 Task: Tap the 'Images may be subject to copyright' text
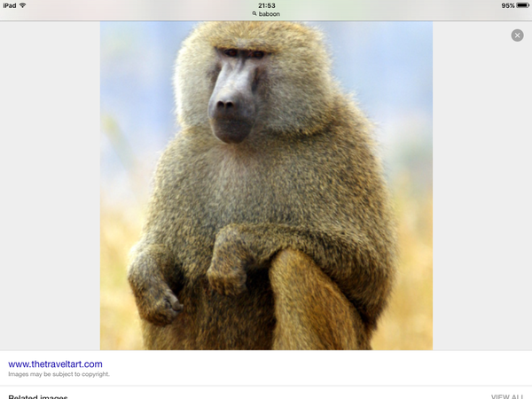[59, 374]
